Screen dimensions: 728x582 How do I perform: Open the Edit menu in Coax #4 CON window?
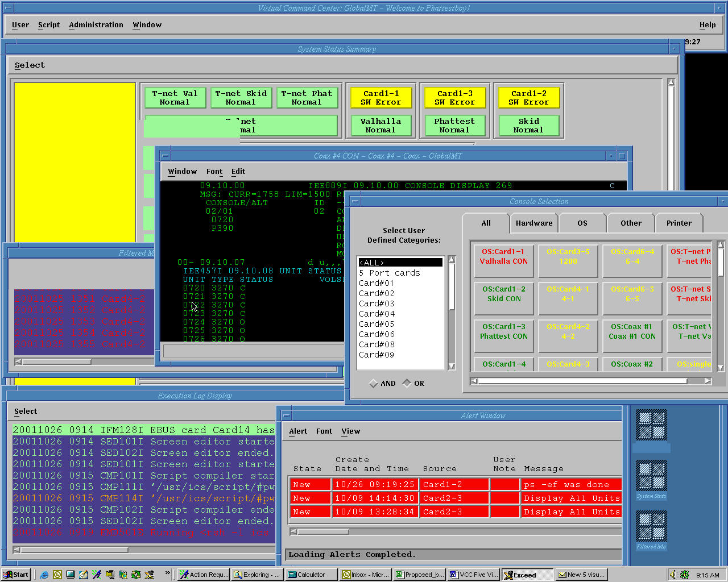pos(238,171)
